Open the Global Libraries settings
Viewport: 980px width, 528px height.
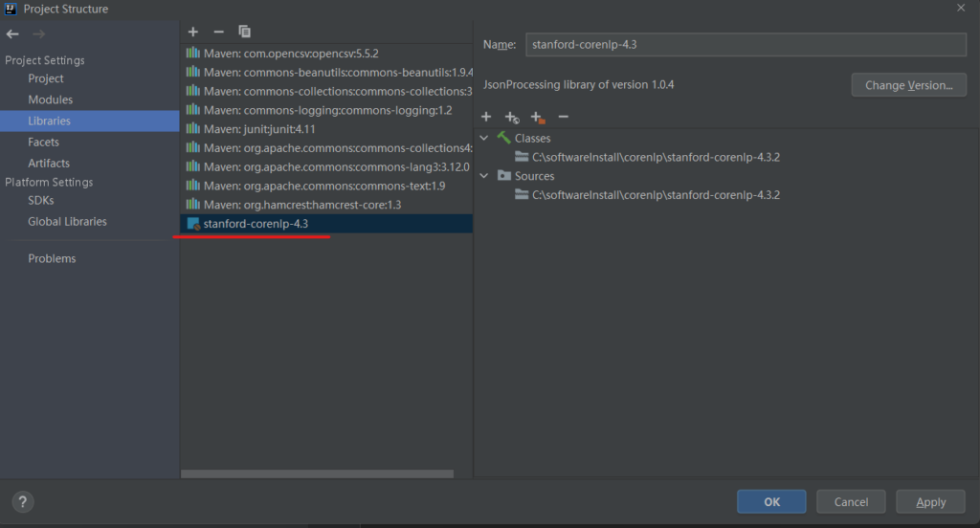(x=67, y=222)
